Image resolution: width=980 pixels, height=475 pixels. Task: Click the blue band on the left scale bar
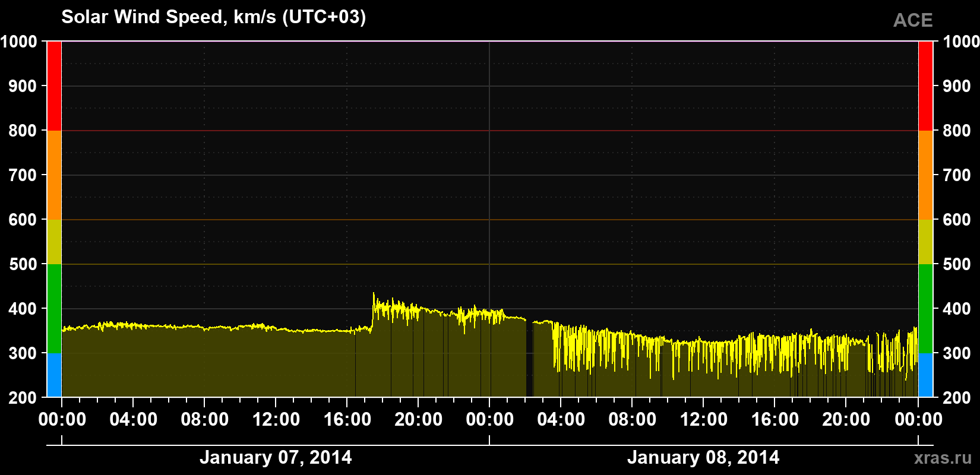pos(54,375)
